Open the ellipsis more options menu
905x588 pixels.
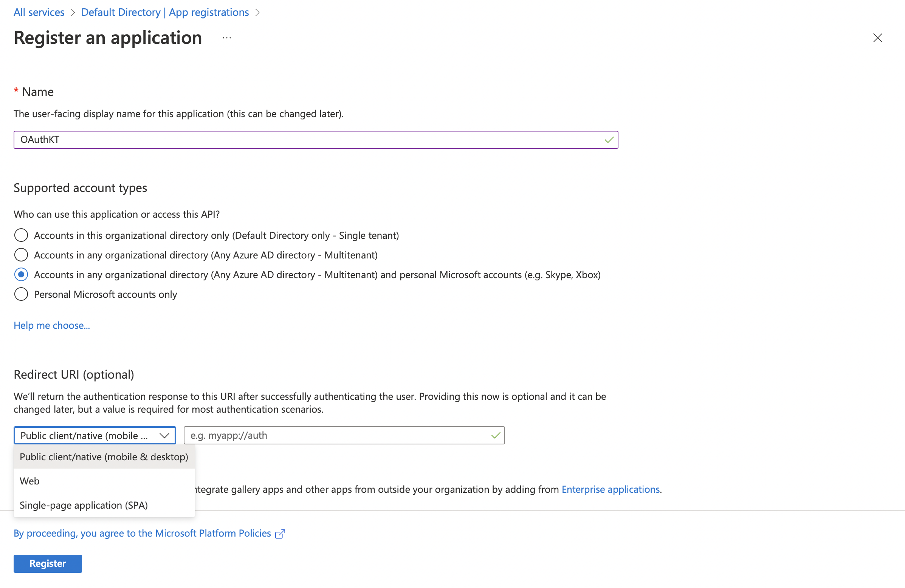pyautogui.click(x=227, y=38)
